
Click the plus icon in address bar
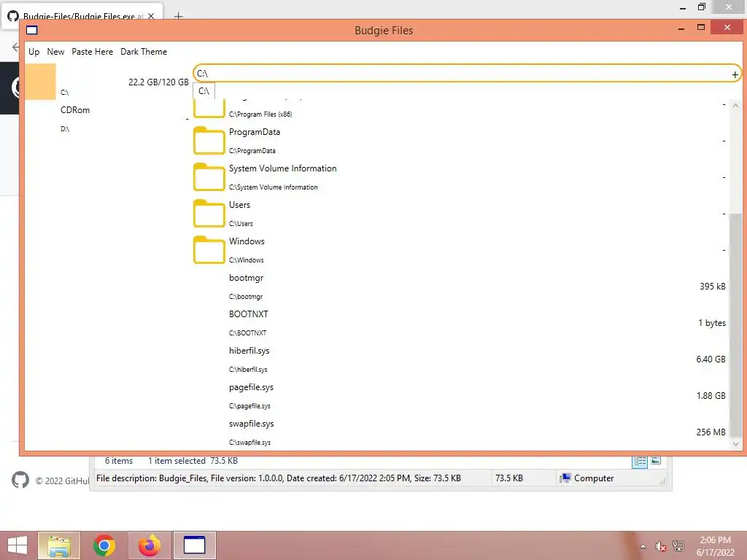(x=735, y=75)
